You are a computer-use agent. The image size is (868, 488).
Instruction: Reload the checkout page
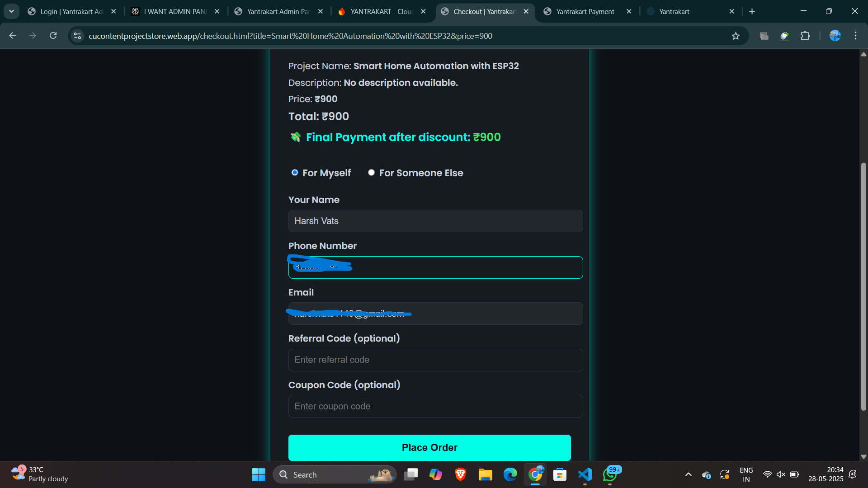coord(53,36)
